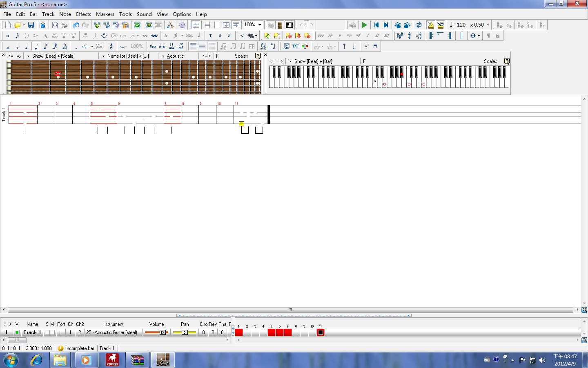
Task: Click Scales button on the keyboard panel
Action: pyautogui.click(x=490, y=61)
